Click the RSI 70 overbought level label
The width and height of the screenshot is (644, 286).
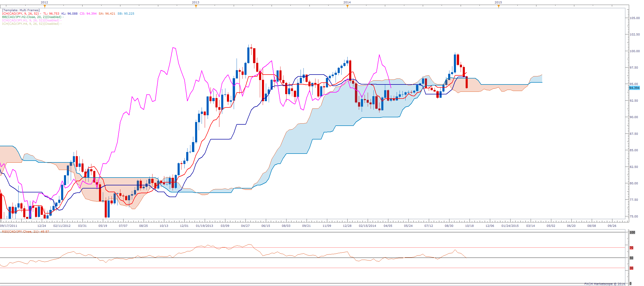pos(631,248)
